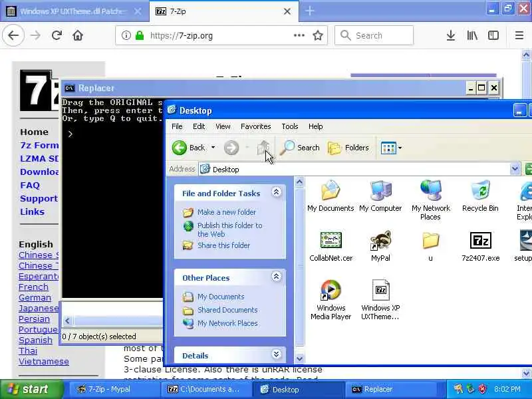Image resolution: width=532 pixels, height=399 pixels.
Task: Click Publish this folder to the Web
Action: tap(229, 229)
